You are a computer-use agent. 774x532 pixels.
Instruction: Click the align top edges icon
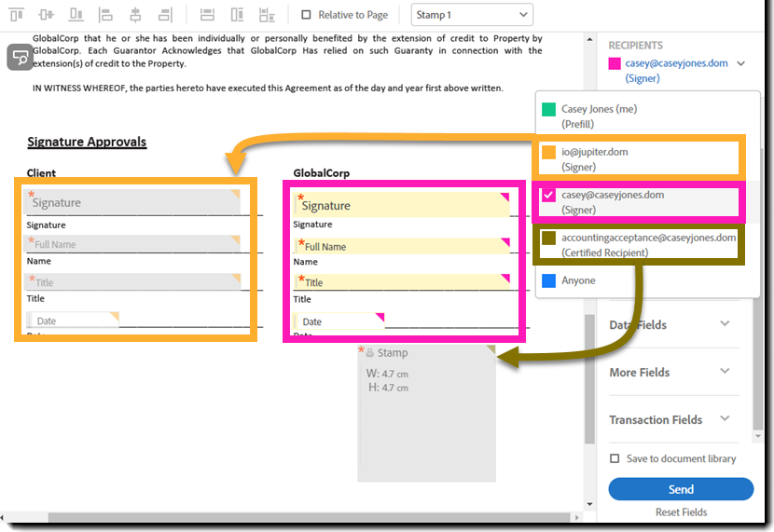(17, 15)
